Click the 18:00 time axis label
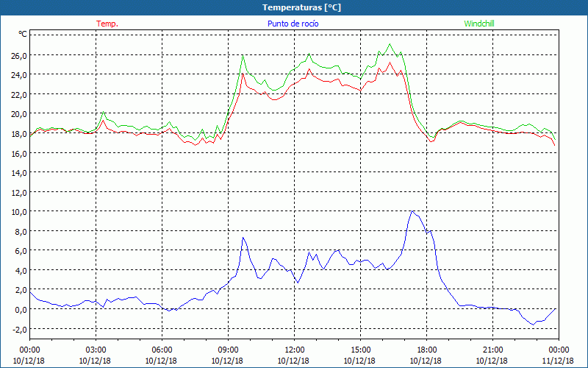This screenshot has width=588, height=368. 426,350
